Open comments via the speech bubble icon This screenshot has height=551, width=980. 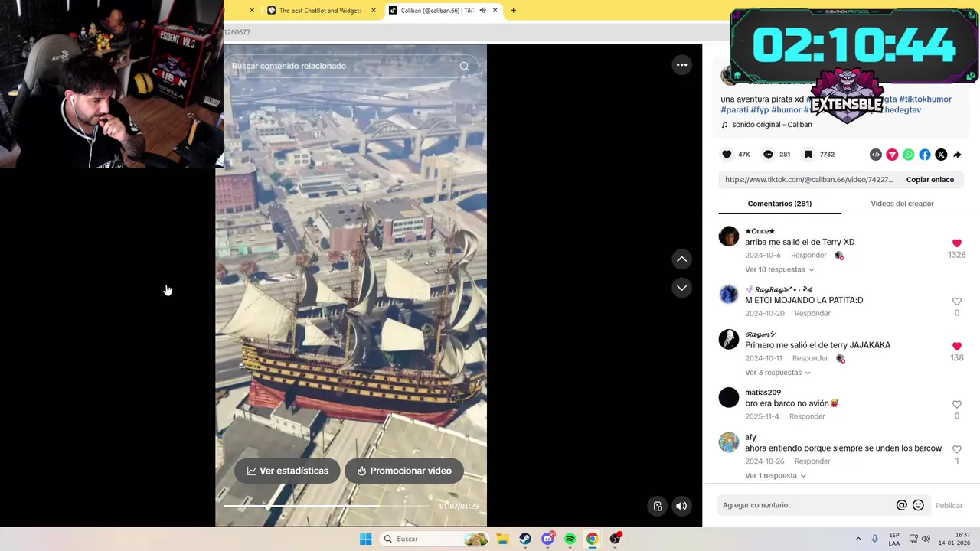[x=768, y=155]
